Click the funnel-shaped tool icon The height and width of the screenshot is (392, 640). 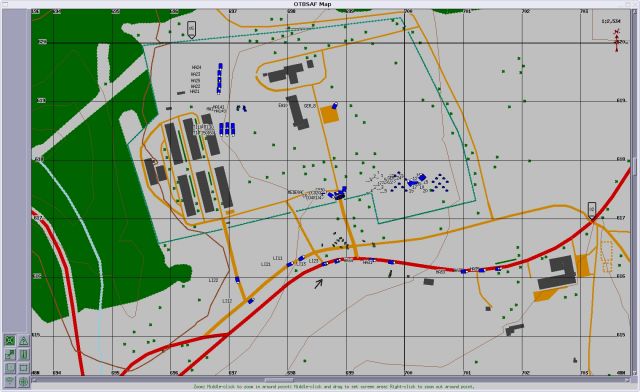coord(10,381)
